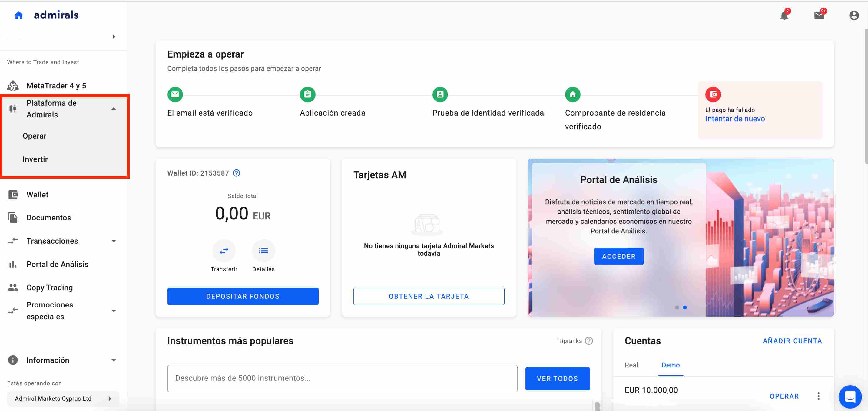Screen dimensions: 868x411
Task: Open the Wallet menu item
Action: click(37, 195)
